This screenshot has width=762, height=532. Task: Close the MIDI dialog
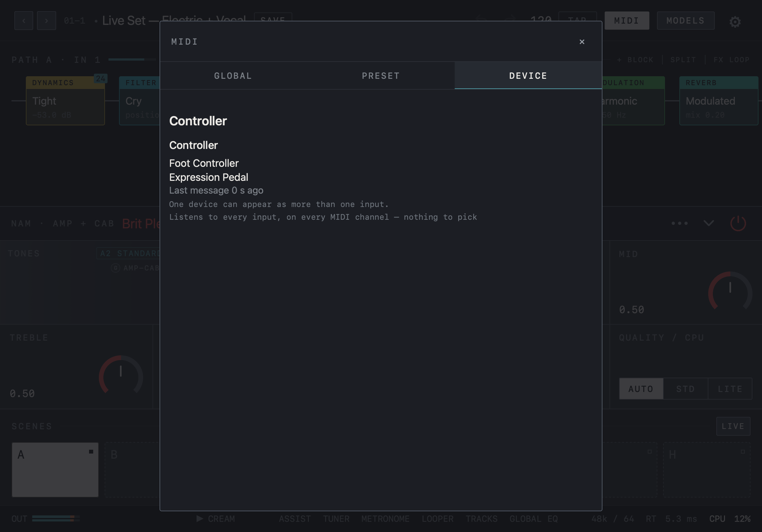click(x=581, y=42)
